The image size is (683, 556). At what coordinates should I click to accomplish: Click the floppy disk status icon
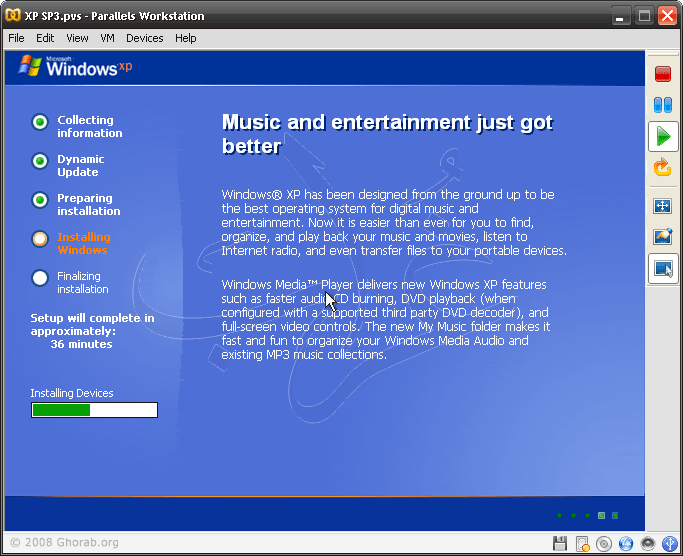[560, 543]
